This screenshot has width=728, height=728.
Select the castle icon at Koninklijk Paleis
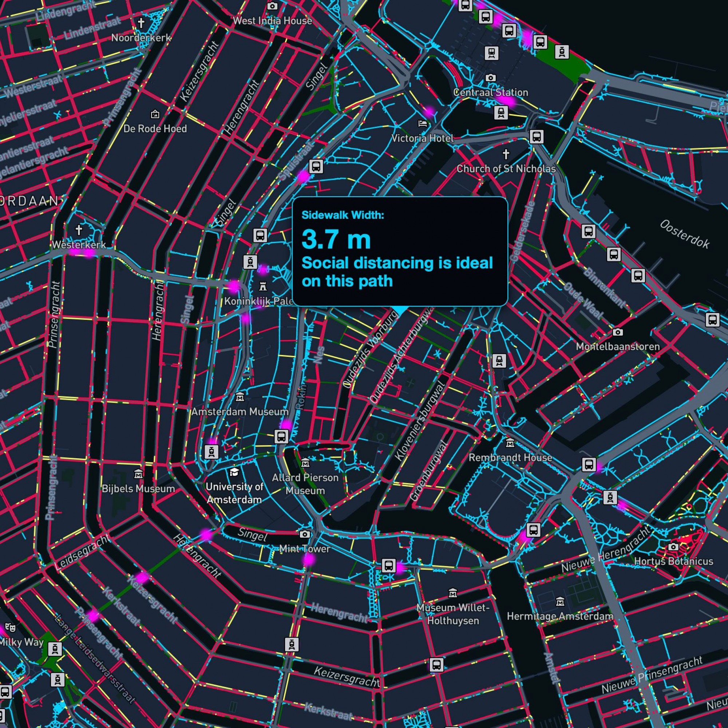coord(263,286)
